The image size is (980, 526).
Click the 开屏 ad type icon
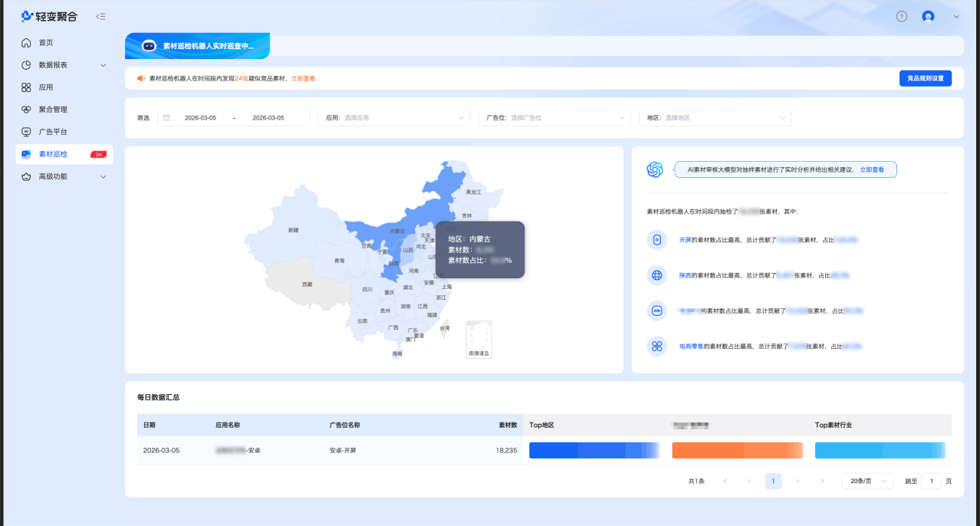click(656, 240)
